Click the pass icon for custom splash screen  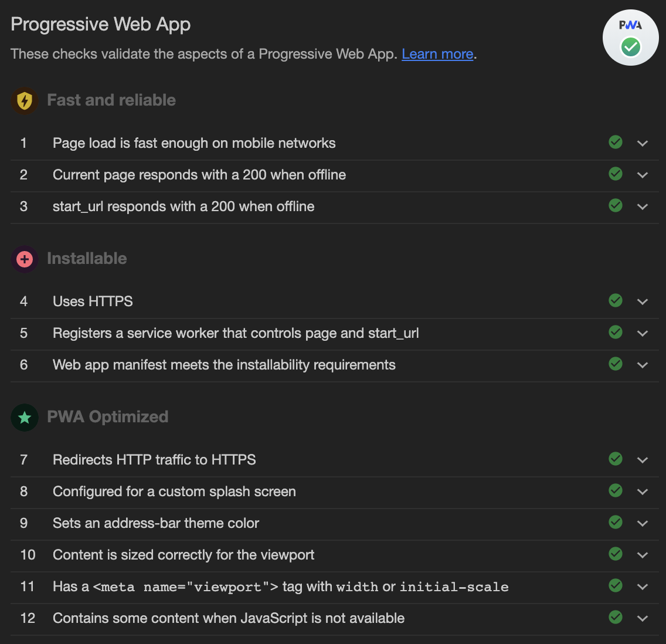pyautogui.click(x=616, y=491)
